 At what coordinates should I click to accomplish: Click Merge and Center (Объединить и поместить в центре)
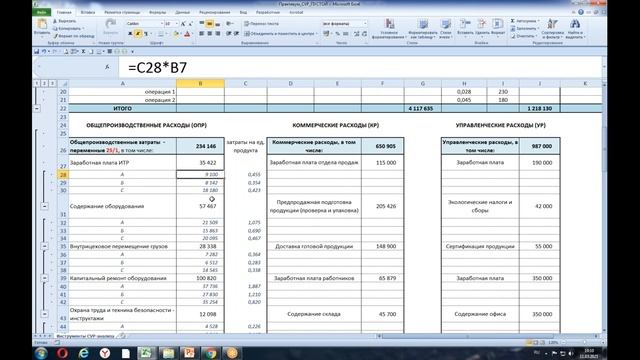click(280, 33)
